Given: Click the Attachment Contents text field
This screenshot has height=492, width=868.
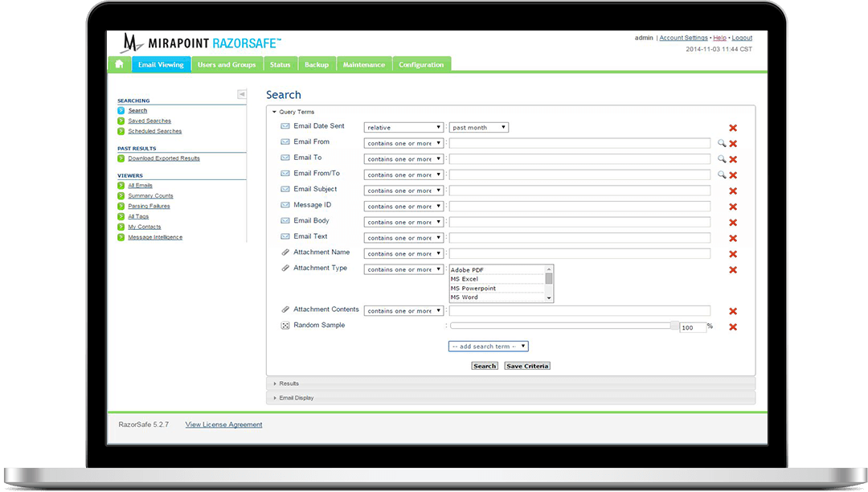Looking at the screenshot, I should [579, 310].
